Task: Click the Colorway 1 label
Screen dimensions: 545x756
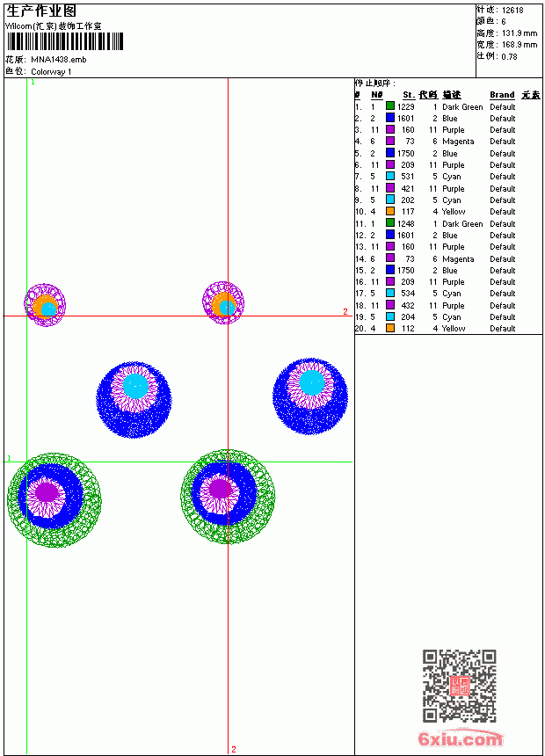Action: click(51, 72)
